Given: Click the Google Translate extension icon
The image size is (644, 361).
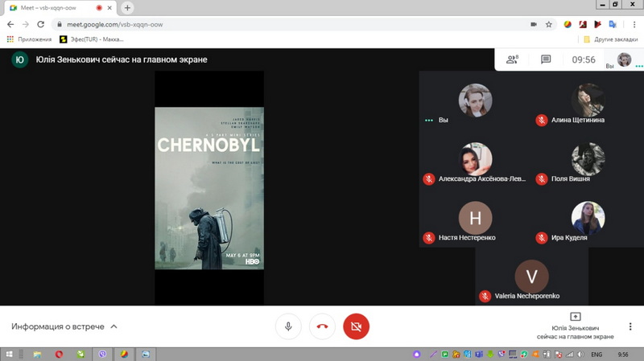Looking at the screenshot, I should point(613,24).
